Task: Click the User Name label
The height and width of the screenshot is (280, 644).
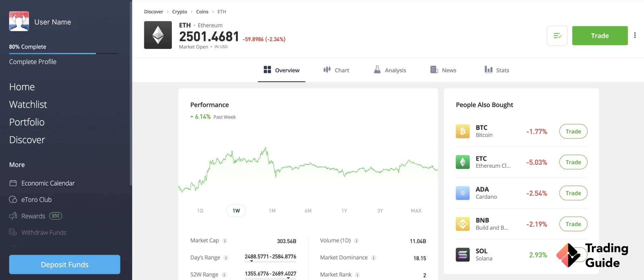Action: pyautogui.click(x=53, y=22)
